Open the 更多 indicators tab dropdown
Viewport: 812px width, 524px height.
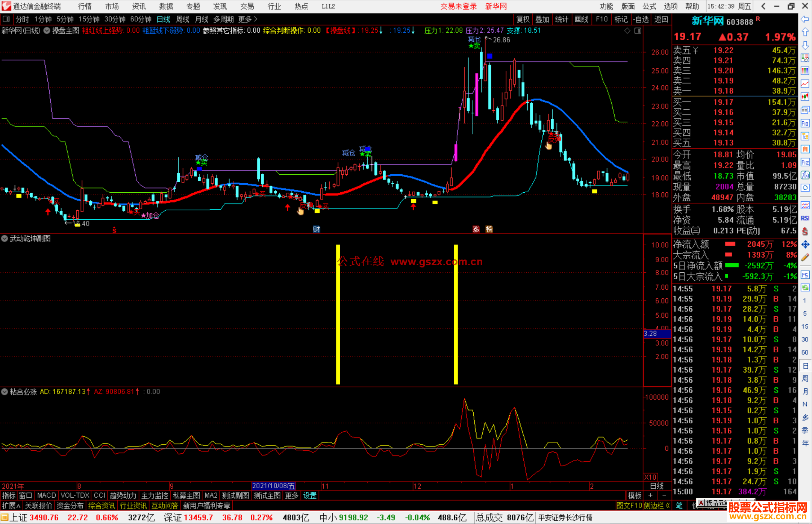[x=292, y=495]
